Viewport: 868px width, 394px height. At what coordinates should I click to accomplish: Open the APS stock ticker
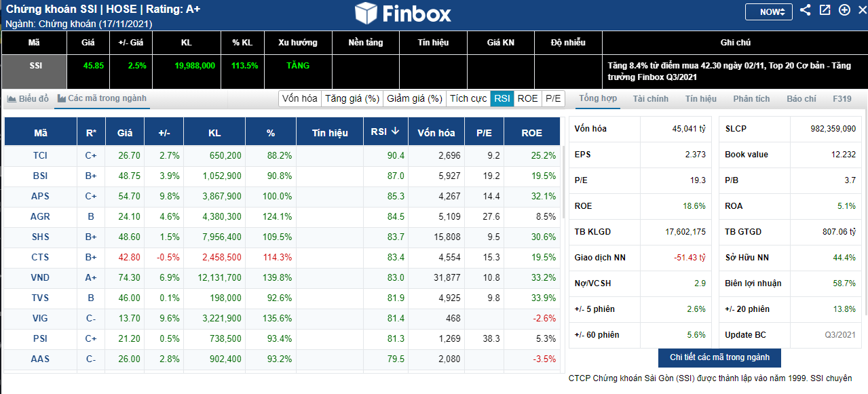click(41, 196)
